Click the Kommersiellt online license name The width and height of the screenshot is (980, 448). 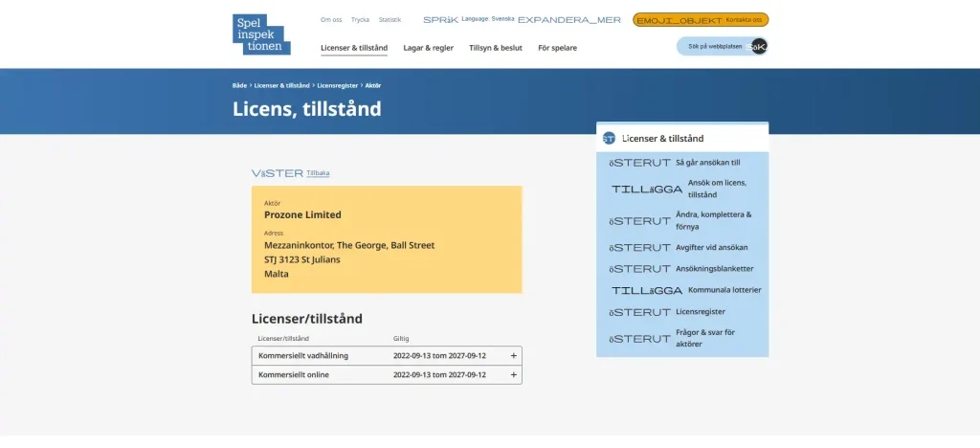(294, 375)
